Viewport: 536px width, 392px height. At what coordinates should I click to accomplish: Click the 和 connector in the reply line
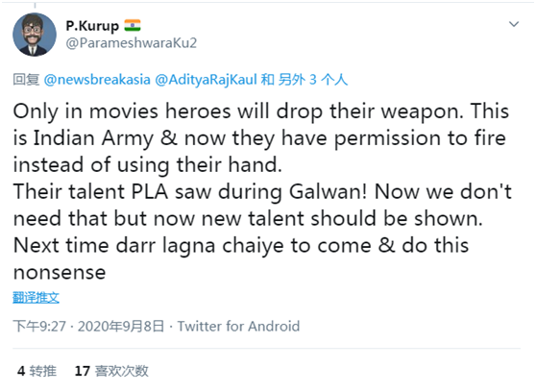point(267,80)
